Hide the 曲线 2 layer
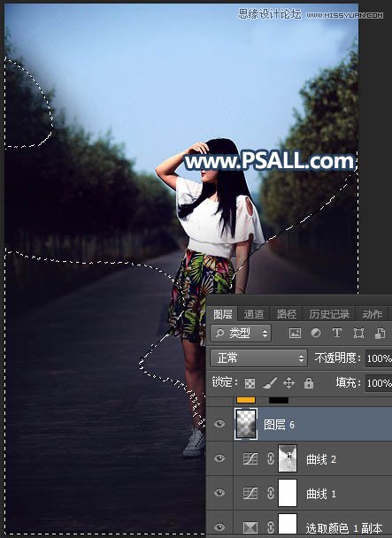The width and height of the screenshot is (392, 538). (219, 458)
